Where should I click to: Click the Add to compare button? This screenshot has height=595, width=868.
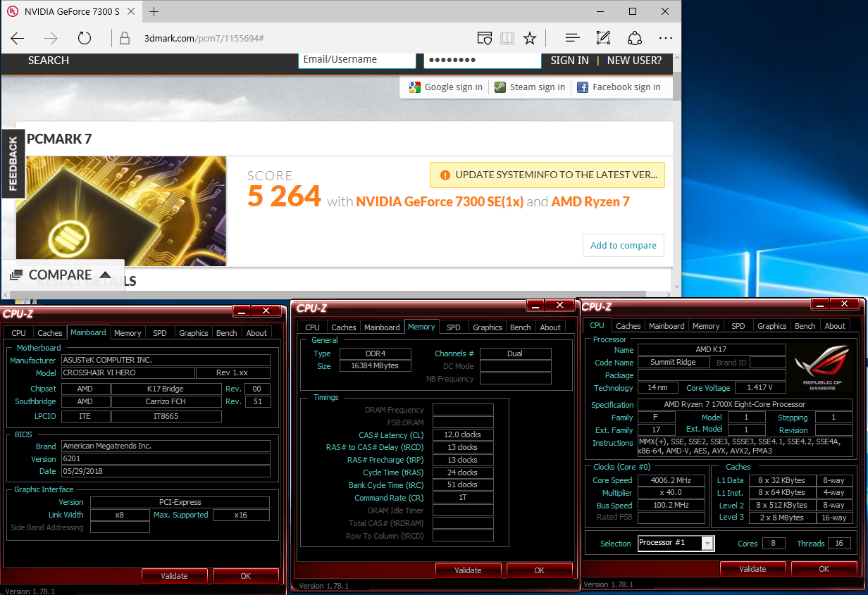(624, 245)
